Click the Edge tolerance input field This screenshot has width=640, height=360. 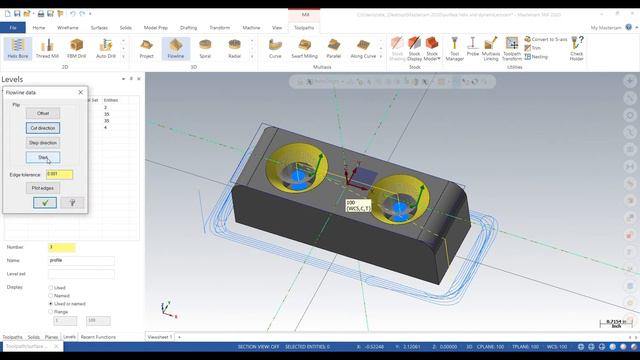[x=60, y=174]
